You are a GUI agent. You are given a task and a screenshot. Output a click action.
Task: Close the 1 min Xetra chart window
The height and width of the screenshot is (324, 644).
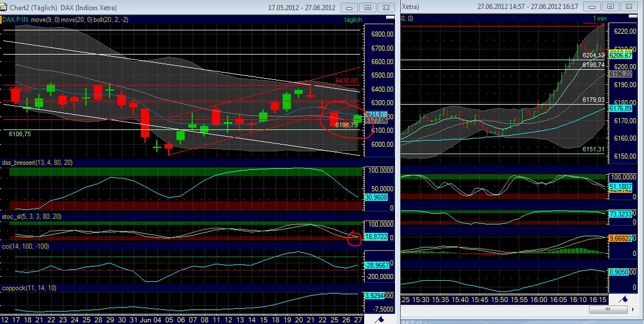629,7
